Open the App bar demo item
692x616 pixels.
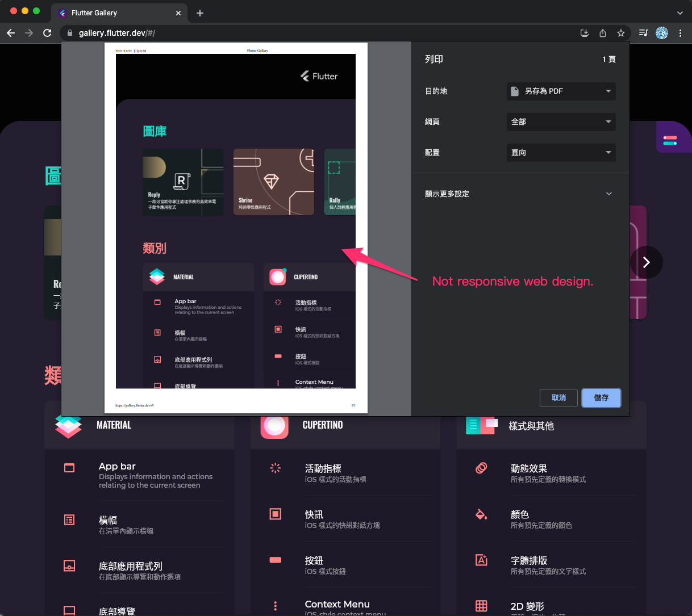[139, 475]
